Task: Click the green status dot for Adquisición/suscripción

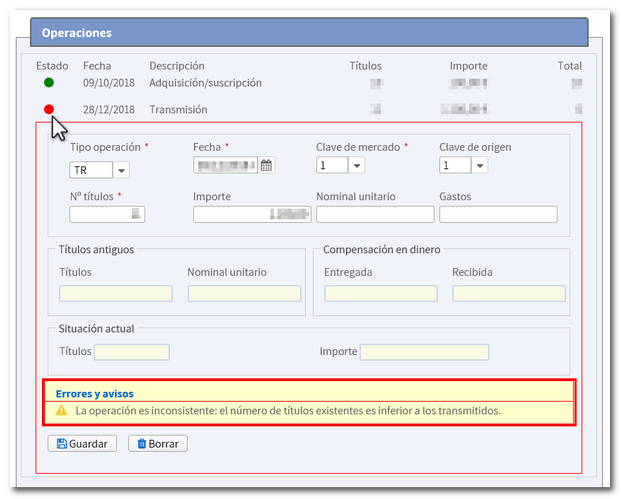Action: pyautogui.click(x=49, y=82)
